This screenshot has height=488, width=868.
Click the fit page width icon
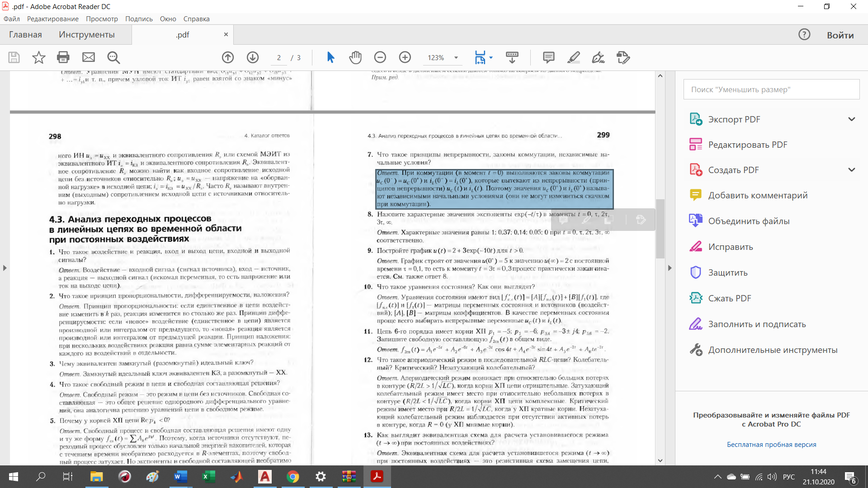480,57
